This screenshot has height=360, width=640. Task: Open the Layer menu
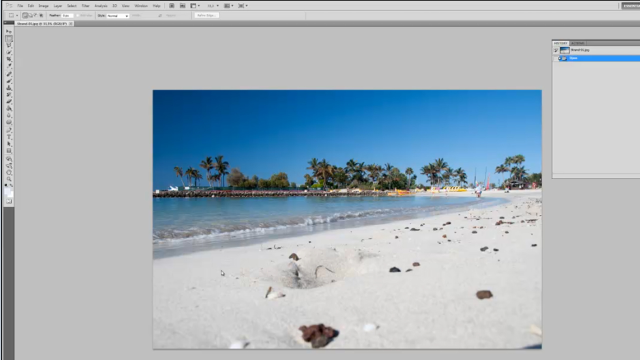pyautogui.click(x=58, y=6)
